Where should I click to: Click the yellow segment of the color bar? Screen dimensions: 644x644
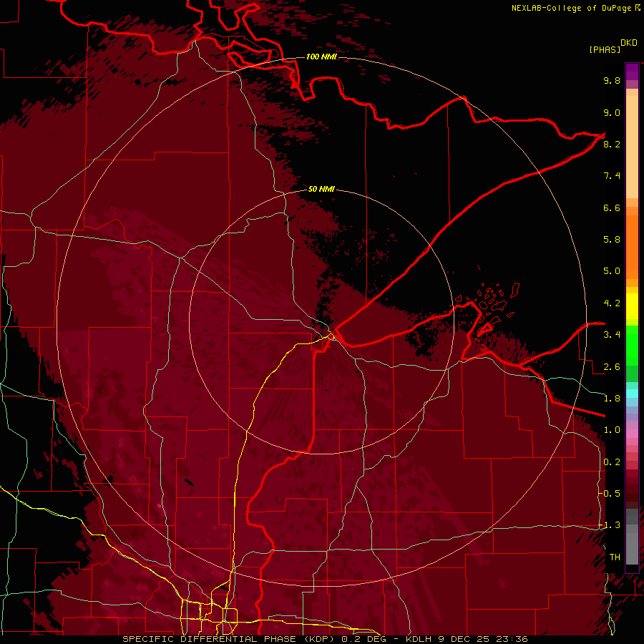[632, 306]
